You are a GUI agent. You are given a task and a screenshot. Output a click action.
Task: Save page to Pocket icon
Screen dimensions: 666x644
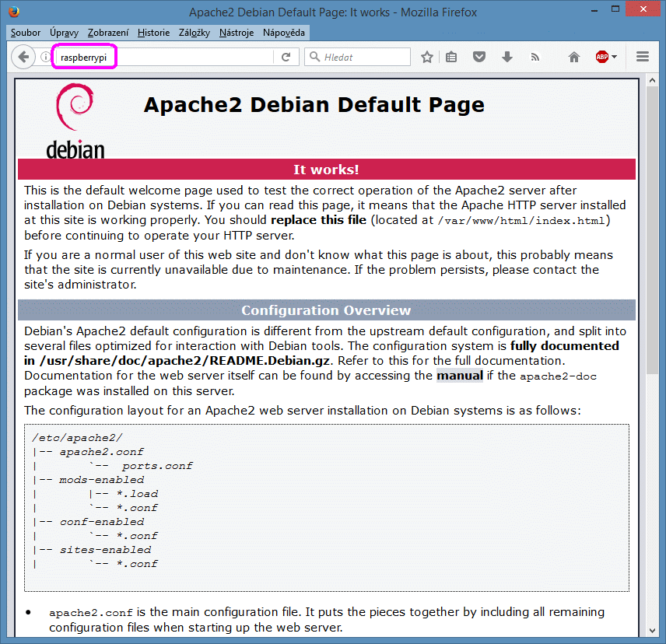[479, 57]
